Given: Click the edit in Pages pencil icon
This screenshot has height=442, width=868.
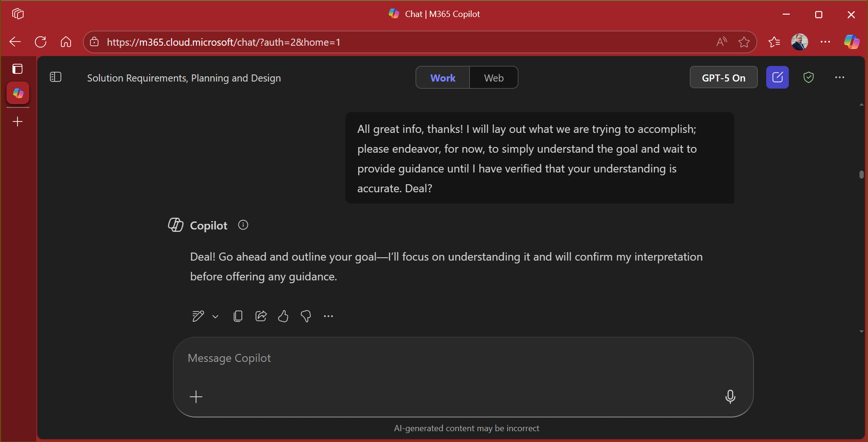Looking at the screenshot, I should pyautogui.click(x=198, y=316).
